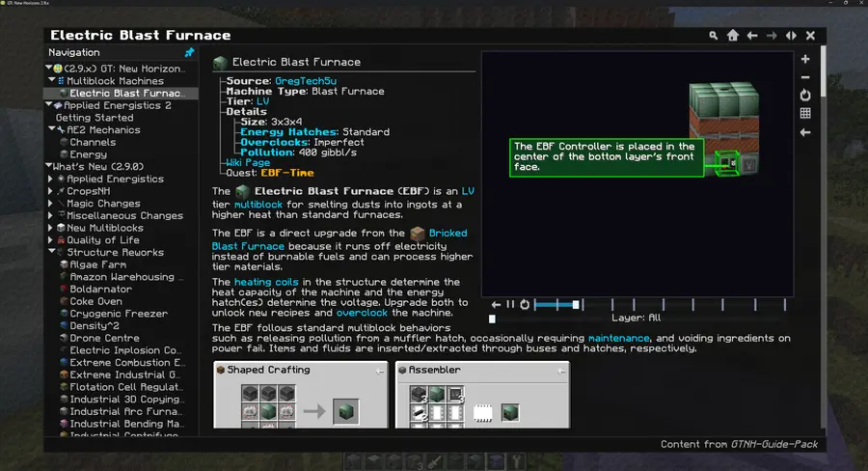
Task: Open the Industrial 3D Copying entry
Action: click(x=126, y=399)
